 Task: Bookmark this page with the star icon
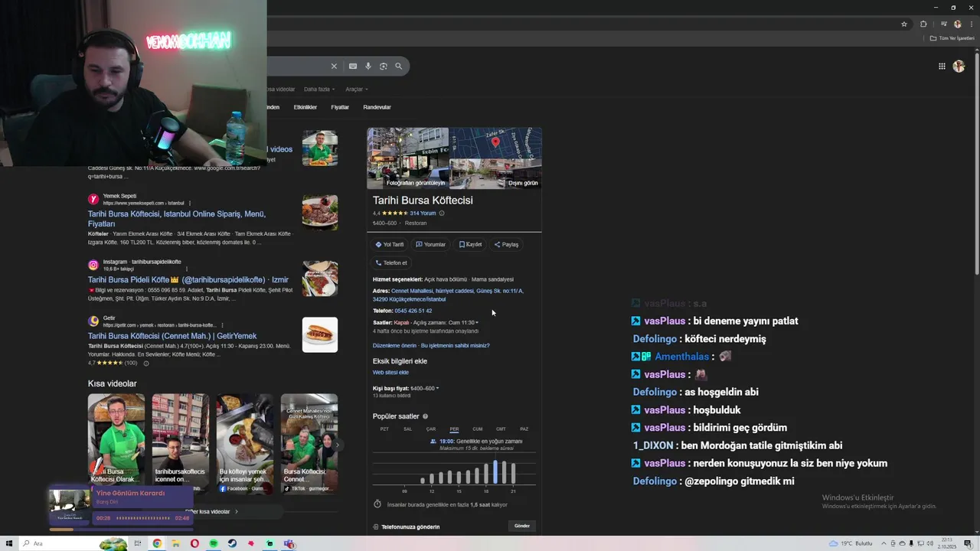904,24
